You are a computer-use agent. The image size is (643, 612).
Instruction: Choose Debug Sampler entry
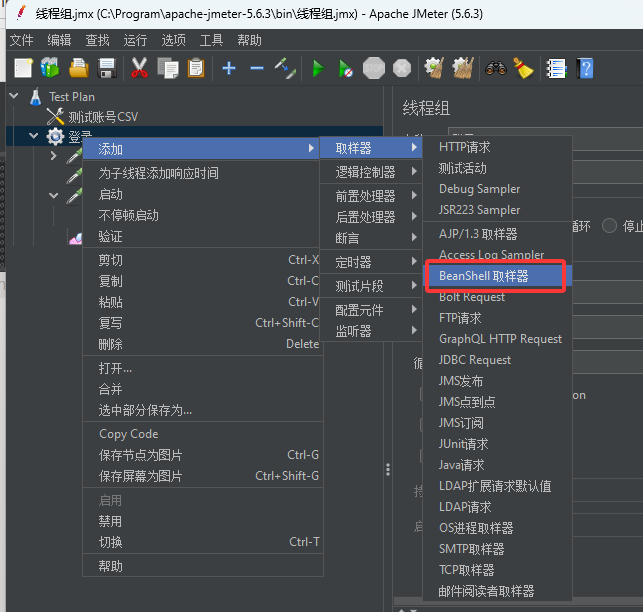[497, 189]
